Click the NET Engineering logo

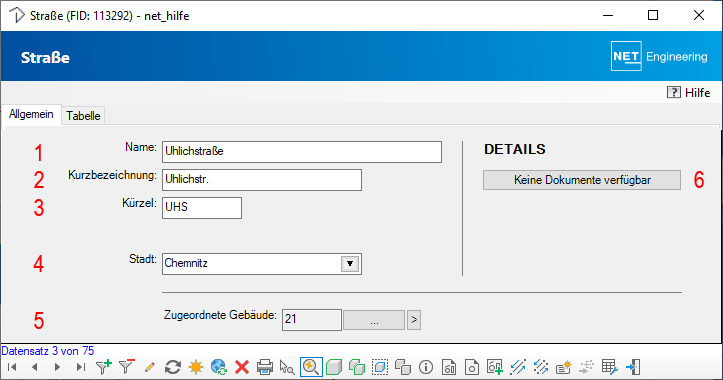point(659,56)
